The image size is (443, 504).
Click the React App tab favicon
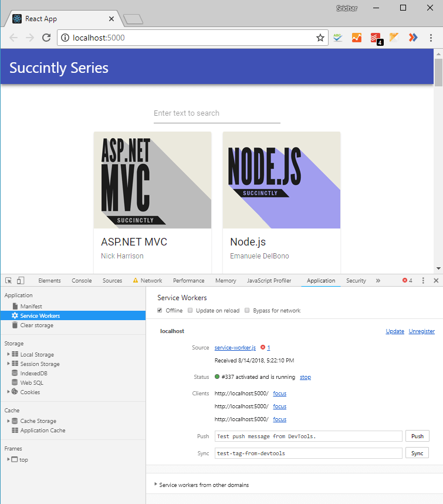17,19
